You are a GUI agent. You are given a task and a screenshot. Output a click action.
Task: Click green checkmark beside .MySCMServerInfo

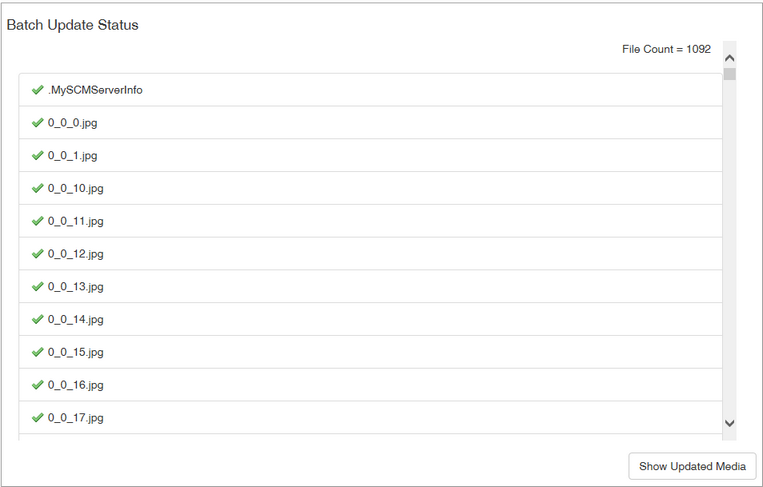coord(38,90)
